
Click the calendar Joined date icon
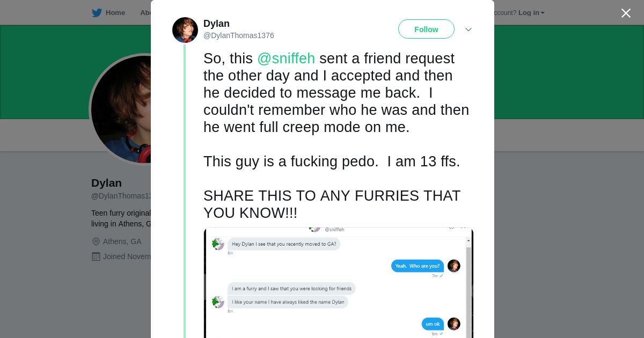pyautogui.click(x=96, y=256)
